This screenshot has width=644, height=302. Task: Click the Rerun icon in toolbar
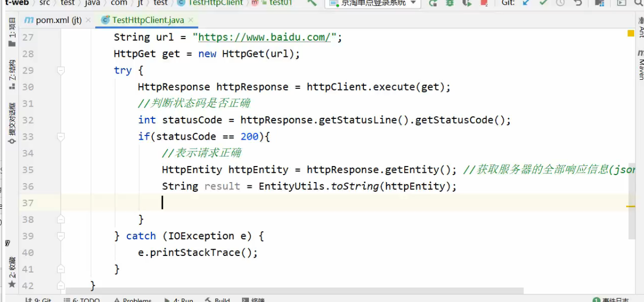click(x=433, y=3)
